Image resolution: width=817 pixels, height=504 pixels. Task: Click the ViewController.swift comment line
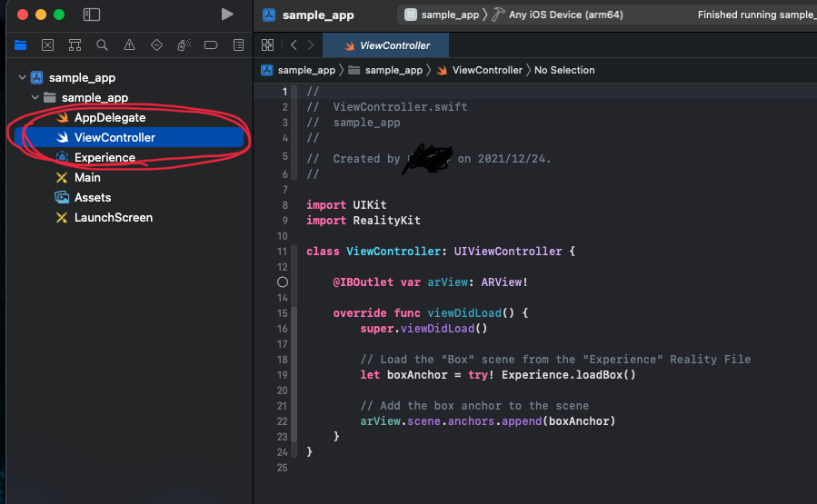pos(387,107)
